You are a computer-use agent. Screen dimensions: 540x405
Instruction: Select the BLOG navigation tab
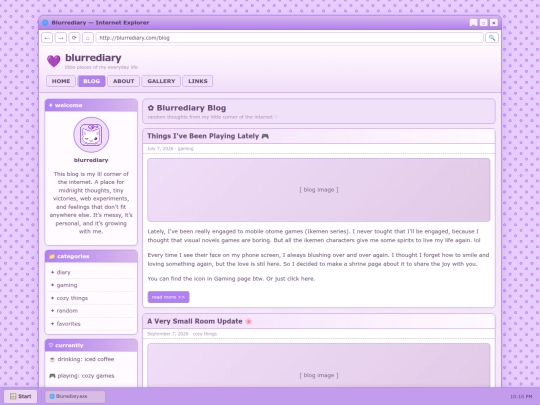pyautogui.click(x=92, y=81)
